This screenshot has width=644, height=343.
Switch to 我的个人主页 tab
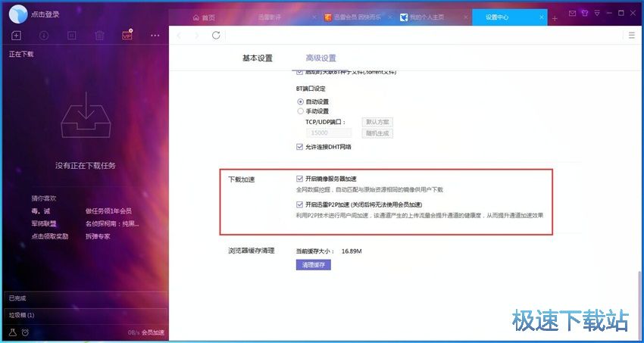[427, 17]
